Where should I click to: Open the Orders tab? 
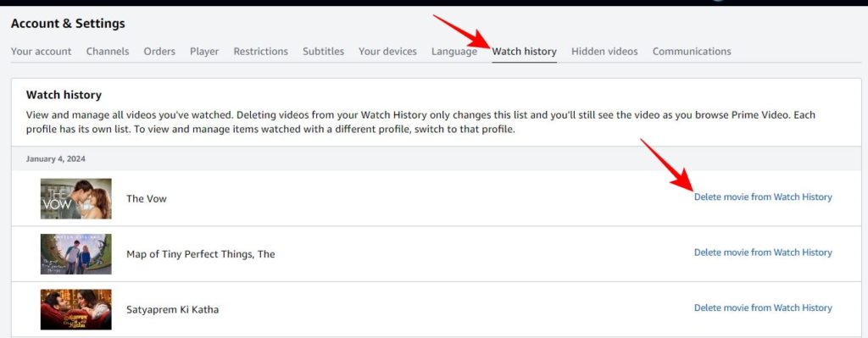point(159,52)
